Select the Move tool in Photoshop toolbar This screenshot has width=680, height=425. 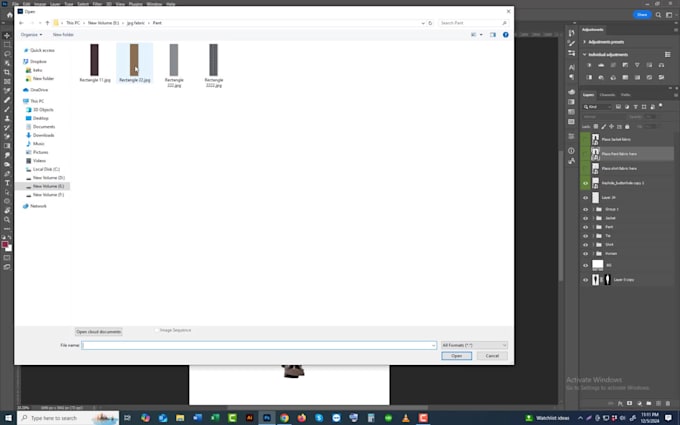7,35
